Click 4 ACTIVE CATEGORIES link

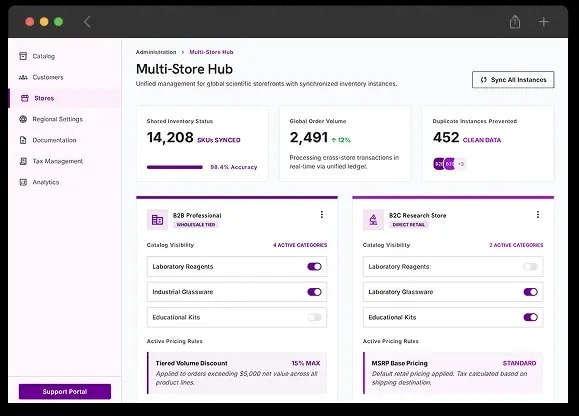point(300,245)
